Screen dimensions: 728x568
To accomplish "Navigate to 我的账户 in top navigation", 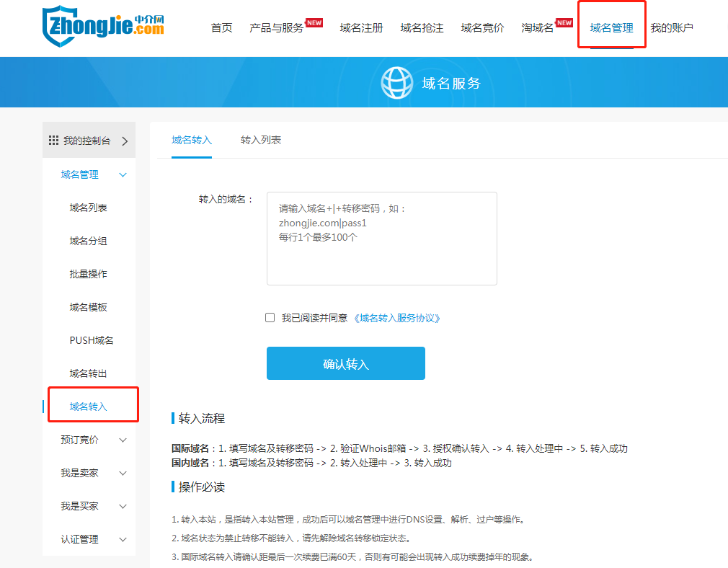I will click(671, 27).
